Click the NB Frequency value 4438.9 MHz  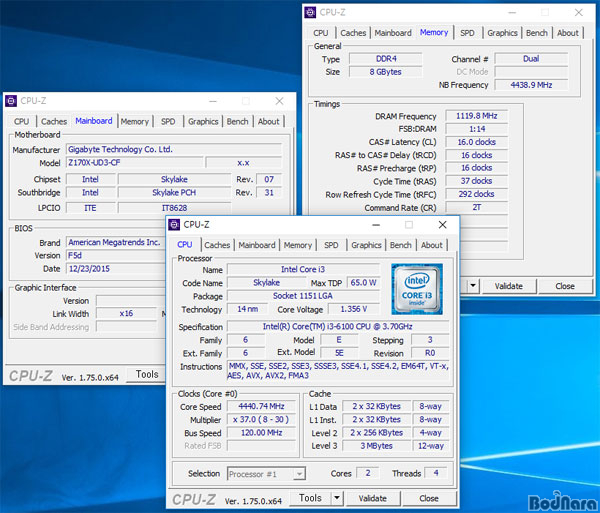531,85
